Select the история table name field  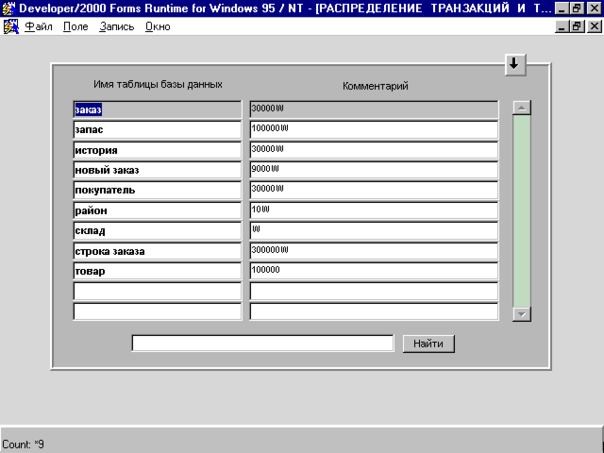[158, 150]
